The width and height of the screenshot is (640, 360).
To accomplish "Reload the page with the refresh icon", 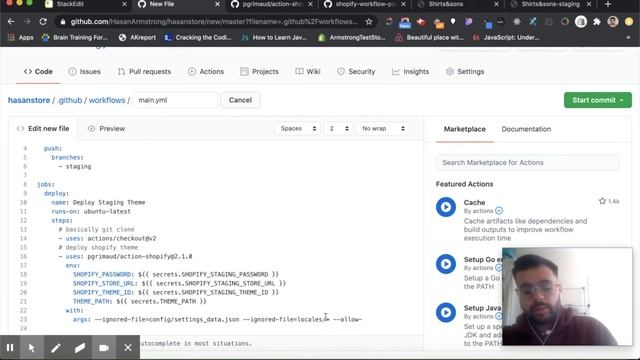I will pos(43,22).
